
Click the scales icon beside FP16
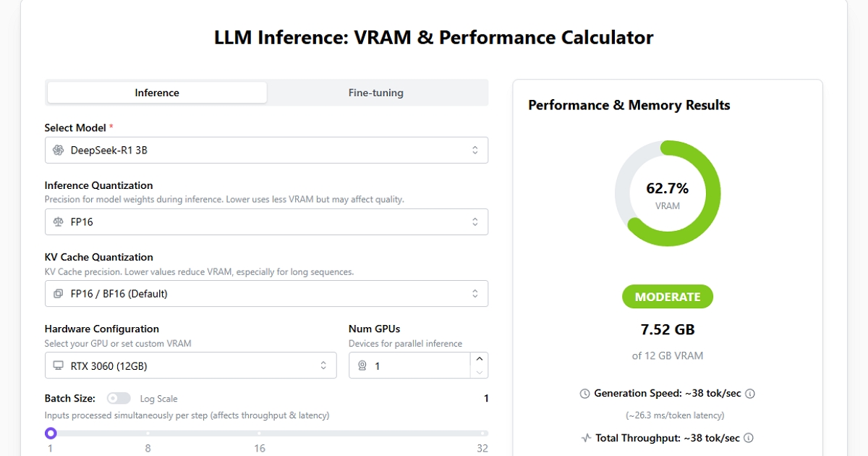(59, 221)
